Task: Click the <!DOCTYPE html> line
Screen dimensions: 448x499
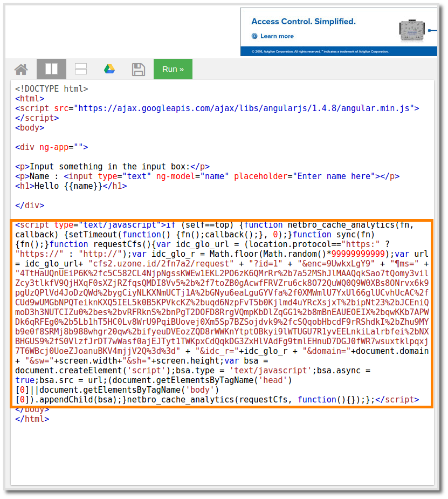Action: pos(52,88)
